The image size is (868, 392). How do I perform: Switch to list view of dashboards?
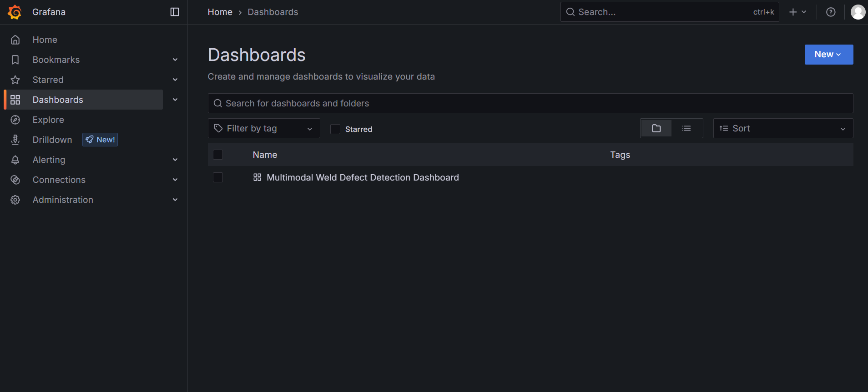pyautogui.click(x=687, y=128)
